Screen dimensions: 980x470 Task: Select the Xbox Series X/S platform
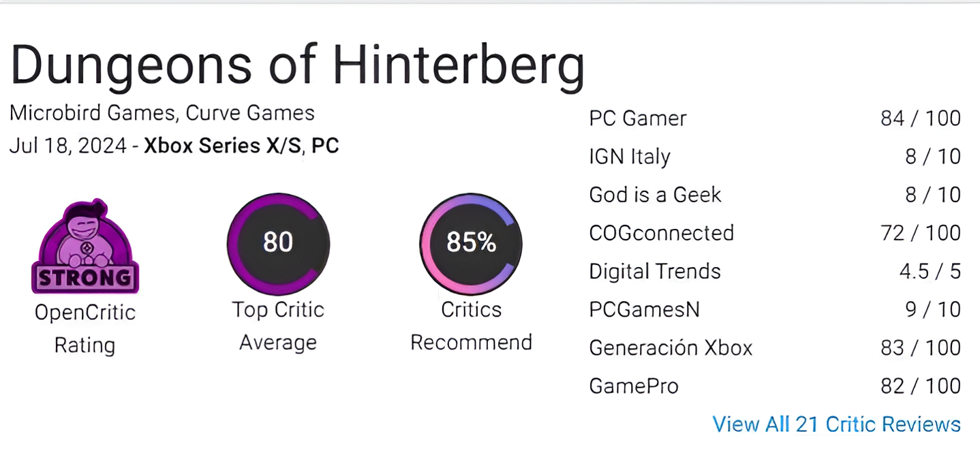[222, 146]
